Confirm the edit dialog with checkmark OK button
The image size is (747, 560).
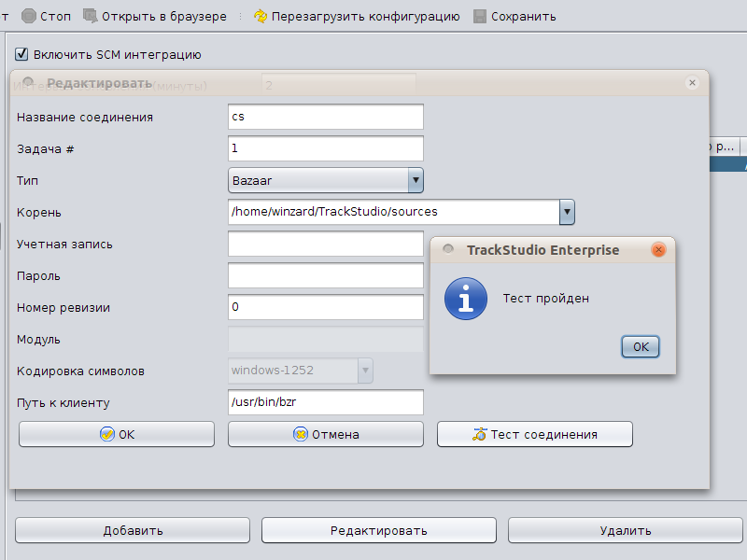(117, 434)
